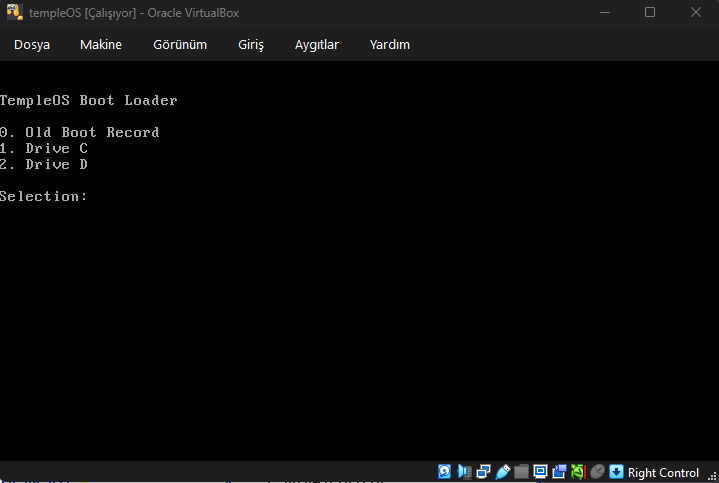The image size is (719, 483).
Task: Open the Görünüm menu
Action: click(180, 44)
